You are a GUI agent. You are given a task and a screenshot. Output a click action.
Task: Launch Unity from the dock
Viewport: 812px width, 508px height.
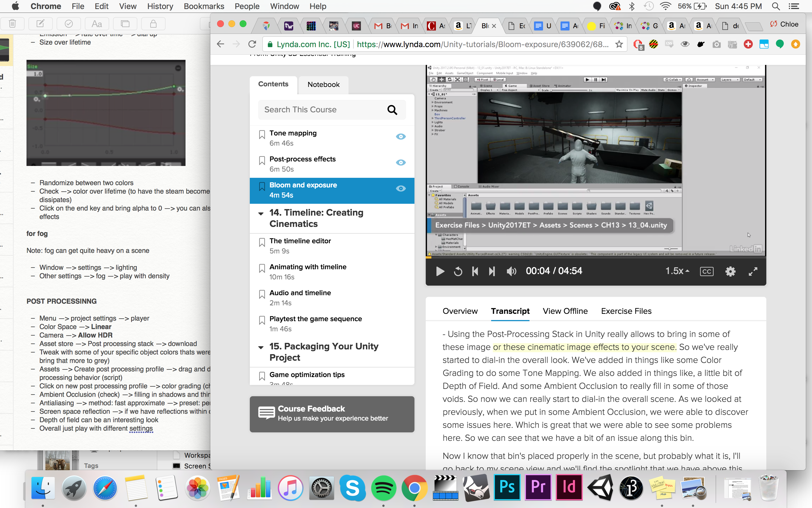coord(600,487)
